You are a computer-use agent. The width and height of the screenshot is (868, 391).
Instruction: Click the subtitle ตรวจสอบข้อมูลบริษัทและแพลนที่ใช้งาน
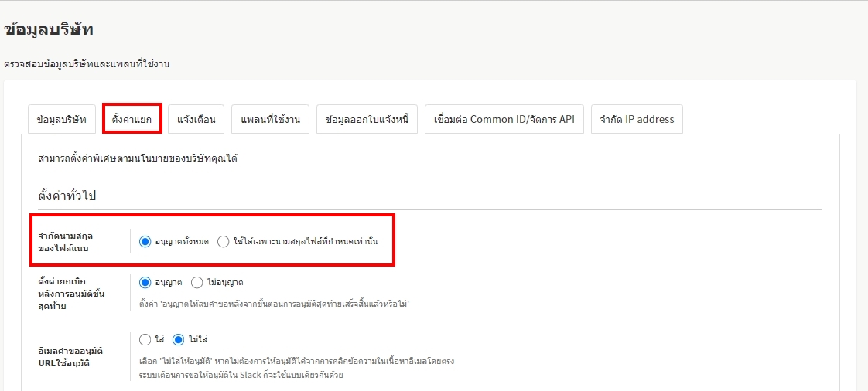(x=87, y=64)
